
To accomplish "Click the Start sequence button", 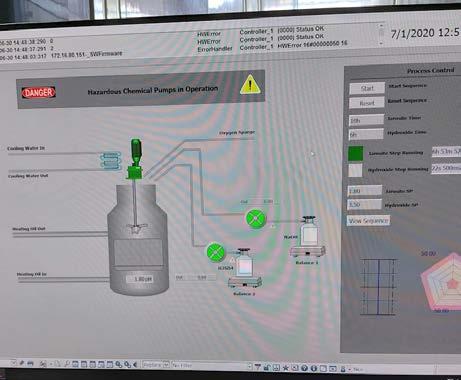I will pyautogui.click(x=367, y=88).
